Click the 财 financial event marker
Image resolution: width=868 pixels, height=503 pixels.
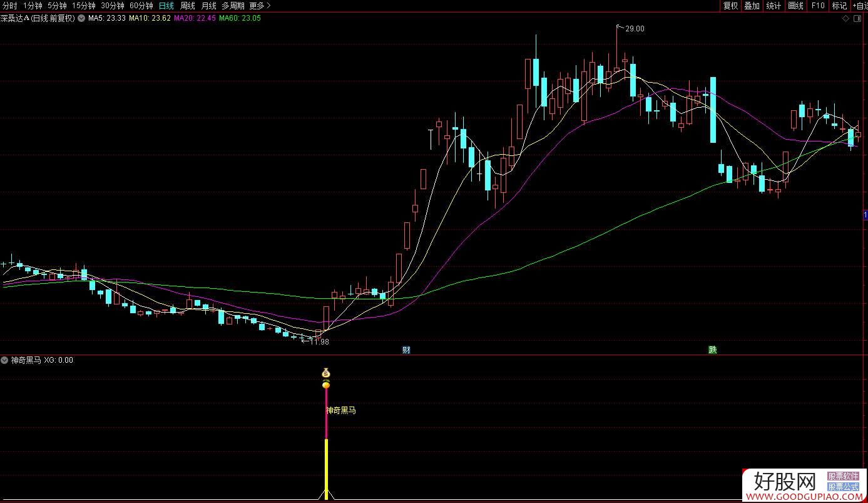[x=406, y=350]
